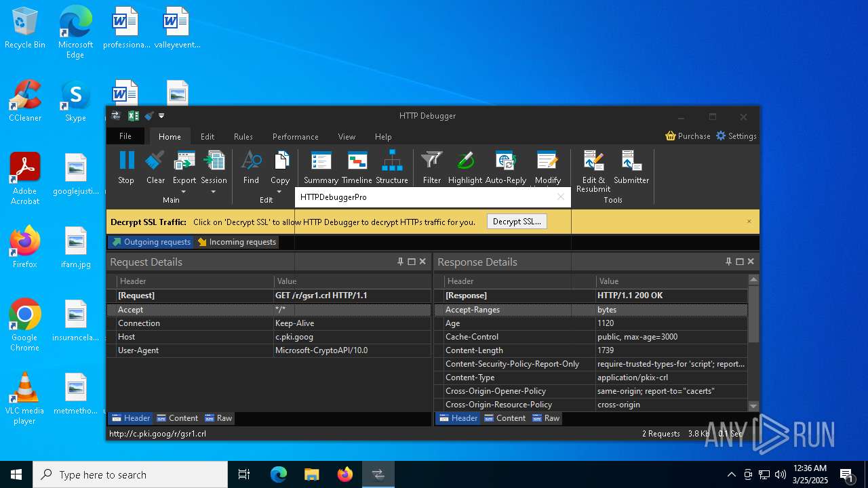Switch to the Rules ribbon tab
Viewport: 868px width, 488px height.
pyautogui.click(x=243, y=136)
